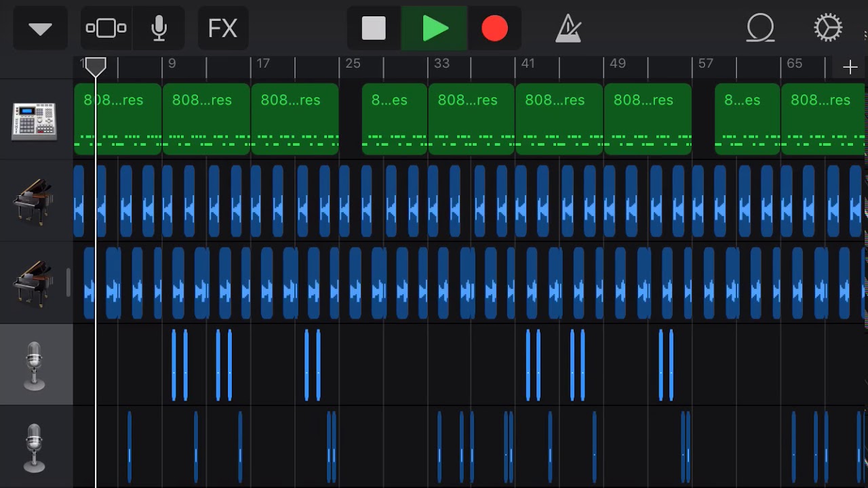Open song settings gear icon
The height and width of the screenshot is (488, 868).
828,28
